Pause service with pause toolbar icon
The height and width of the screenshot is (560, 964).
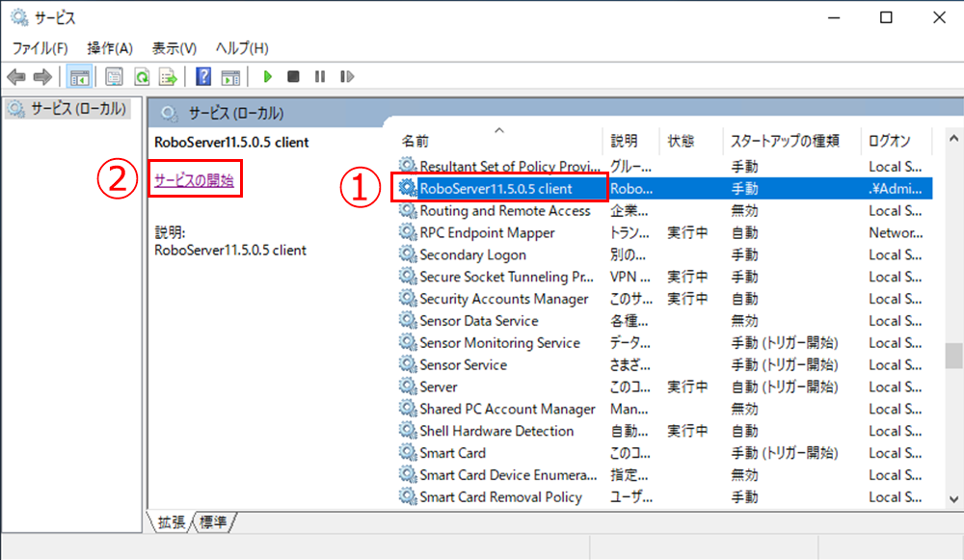point(320,77)
